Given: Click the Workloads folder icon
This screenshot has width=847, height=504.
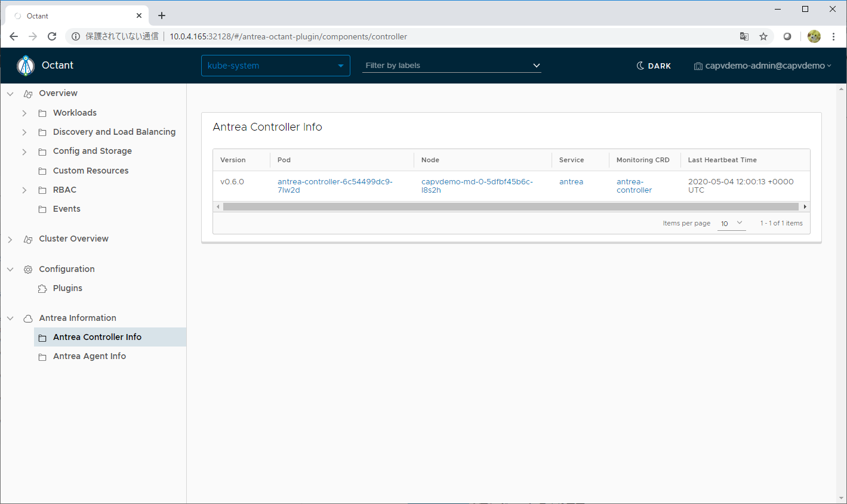Looking at the screenshot, I should coord(42,113).
